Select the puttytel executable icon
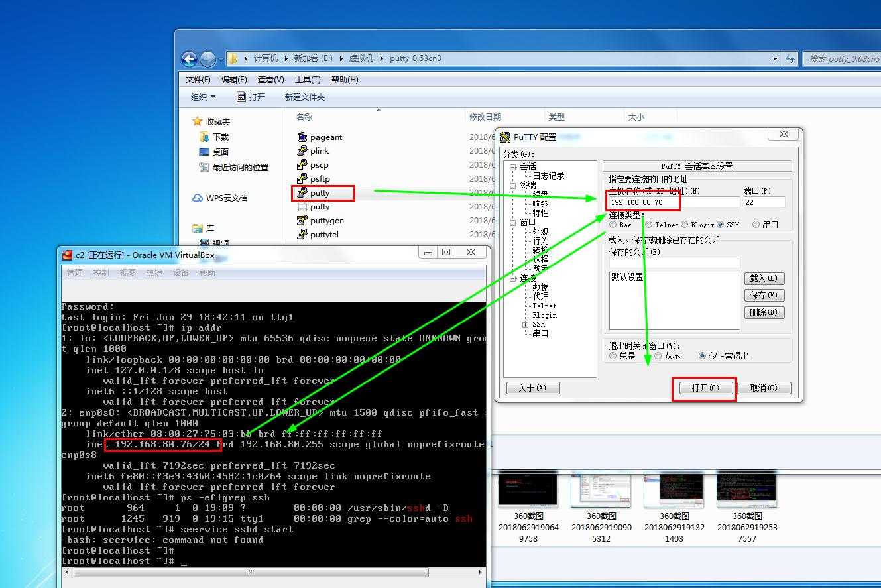 tap(302, 234)
